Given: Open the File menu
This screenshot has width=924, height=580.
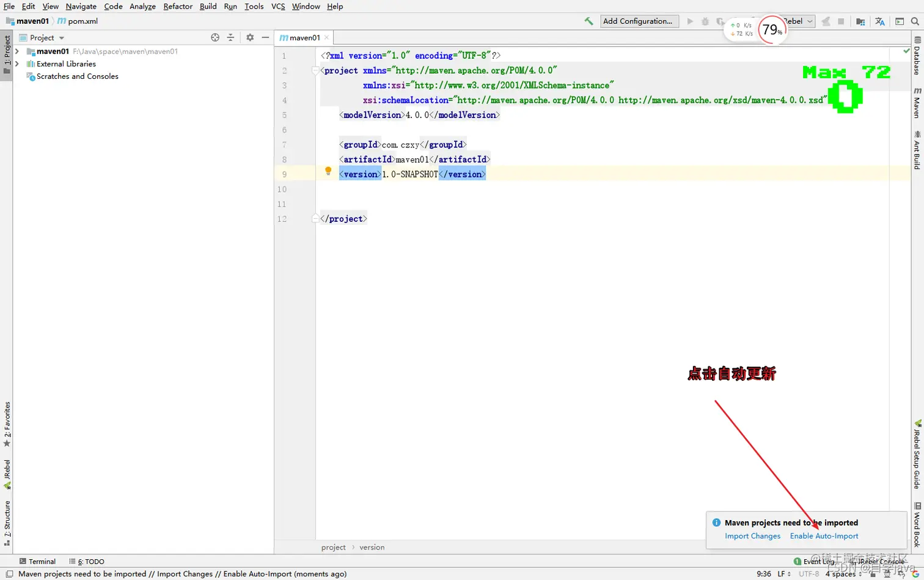Looking at the screenshot, I should [9, 6].
